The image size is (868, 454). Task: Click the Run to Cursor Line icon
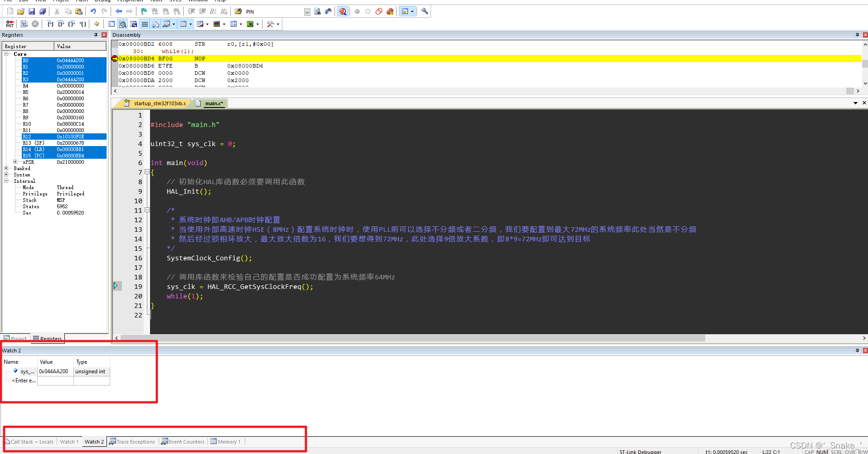(83, 24)
